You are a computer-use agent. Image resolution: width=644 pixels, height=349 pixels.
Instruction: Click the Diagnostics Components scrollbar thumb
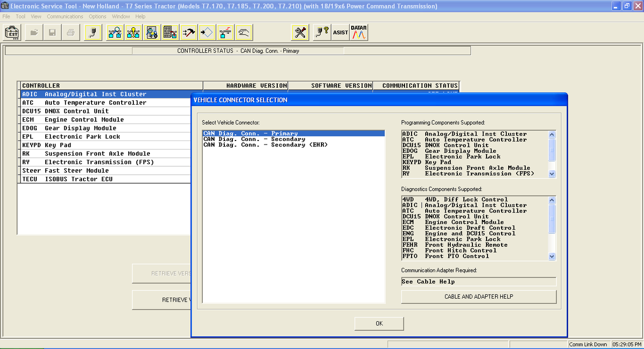[552, 220]
